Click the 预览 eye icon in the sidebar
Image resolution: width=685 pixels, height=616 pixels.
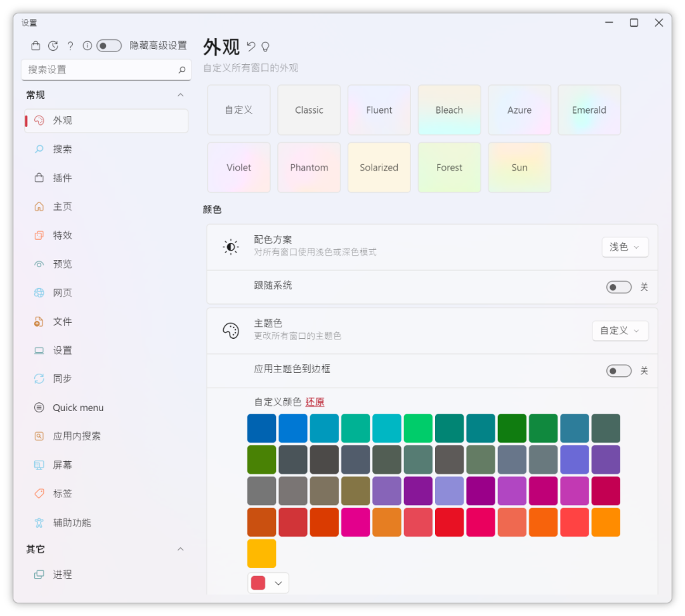pos(39,264)
